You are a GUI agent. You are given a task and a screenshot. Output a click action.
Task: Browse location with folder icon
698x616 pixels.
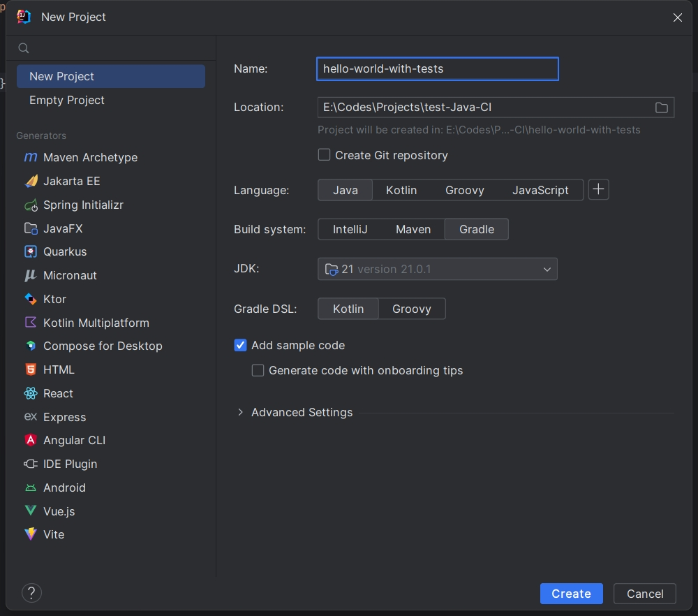coord(662,108)
